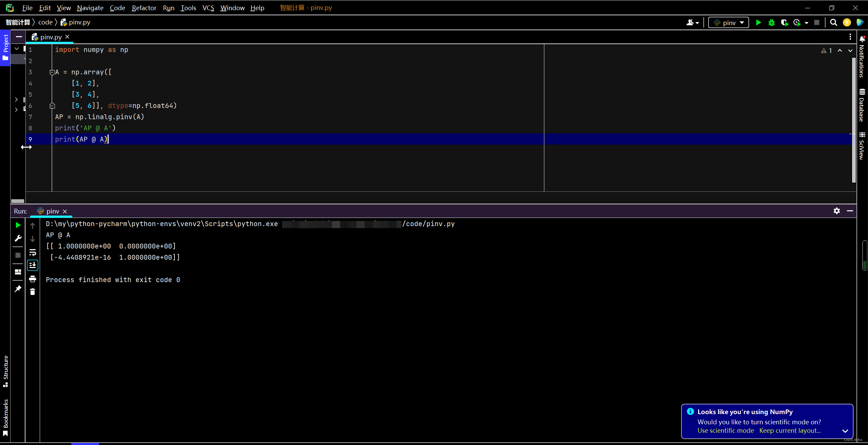The image size is (868, 445).
Task: Toggle soft-wrap in Run console
Action: (33, 253)
